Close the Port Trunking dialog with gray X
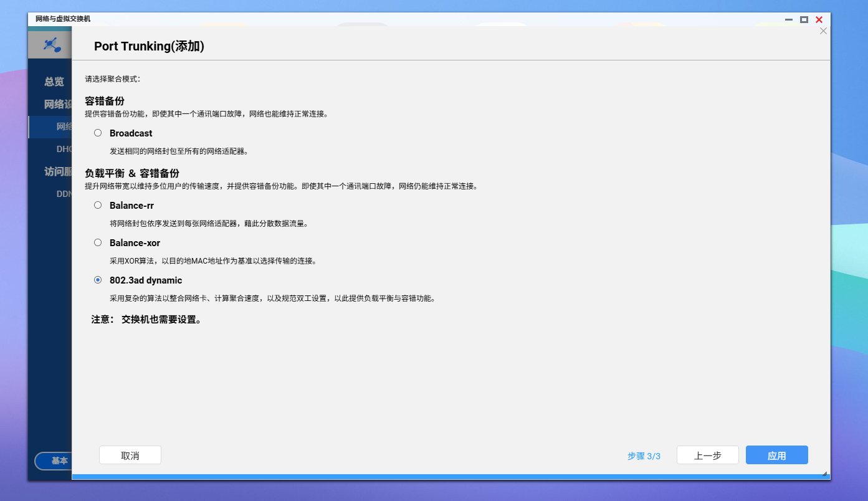This screenshot has height=501, width=868. pyautogui.click(x=823, y=31)
